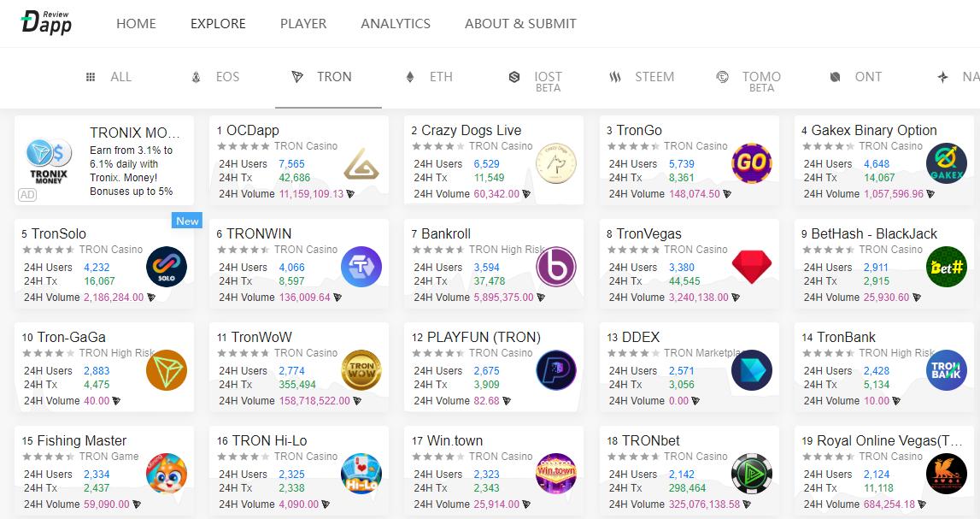Open the Bankroll title link
This screenshot has width=980, height=519.
446,234
